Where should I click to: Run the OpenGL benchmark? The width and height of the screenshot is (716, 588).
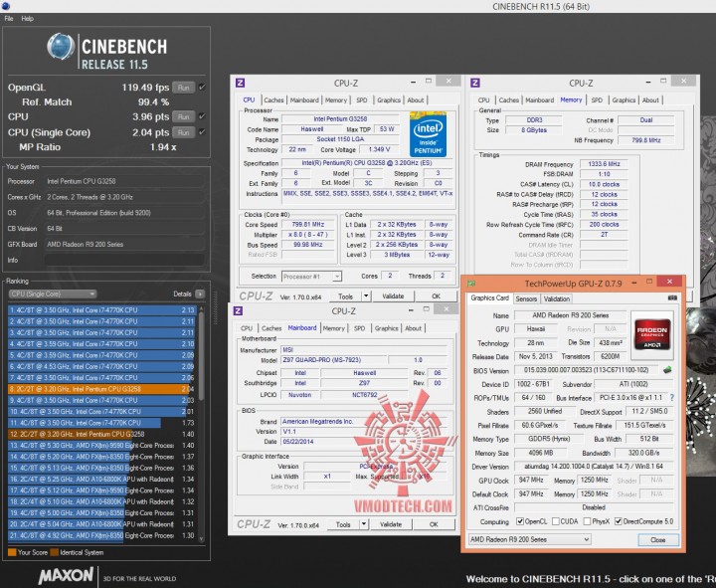coord(184,88)
